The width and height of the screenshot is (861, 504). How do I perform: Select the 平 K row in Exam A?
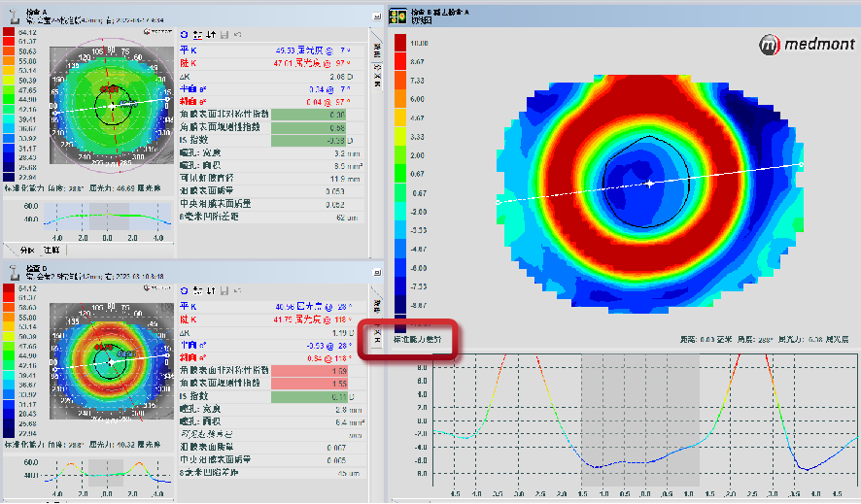coord(271,50)
